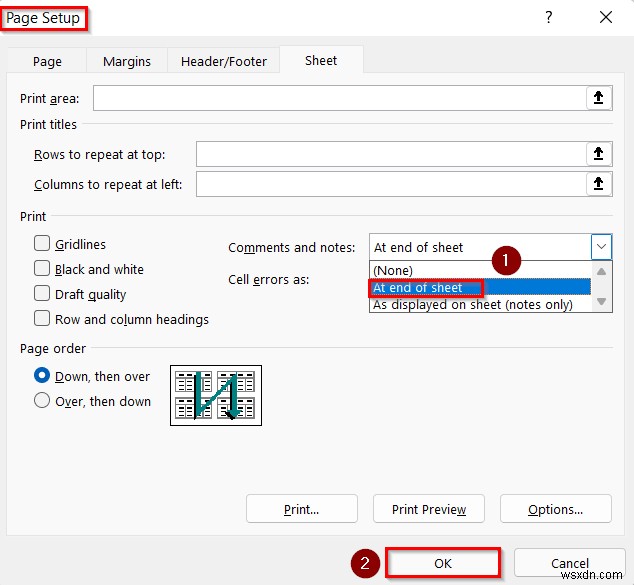Screen dimensions: 634x585
Task: Click the Columns to repeat at left field
Action: [x=391, y=184]
